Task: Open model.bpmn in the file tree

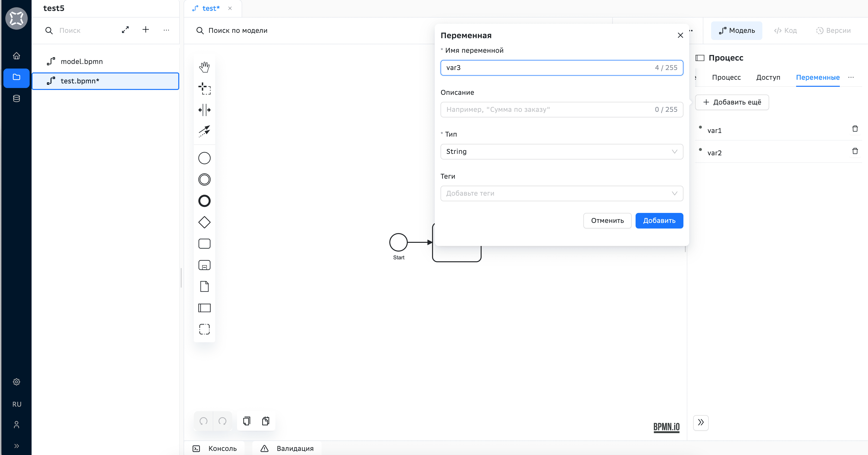Action: pos(82,61)
